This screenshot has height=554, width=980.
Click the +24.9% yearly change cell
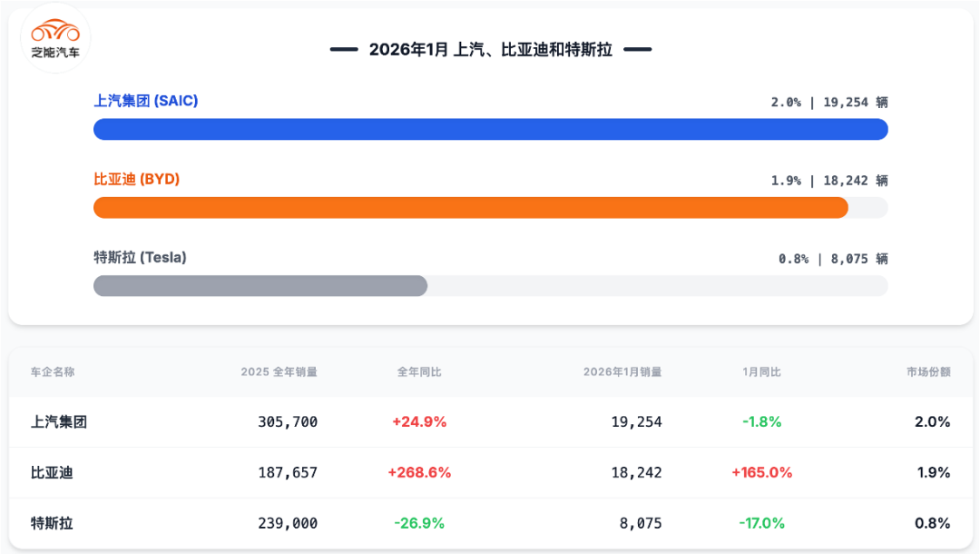point(419,422)
